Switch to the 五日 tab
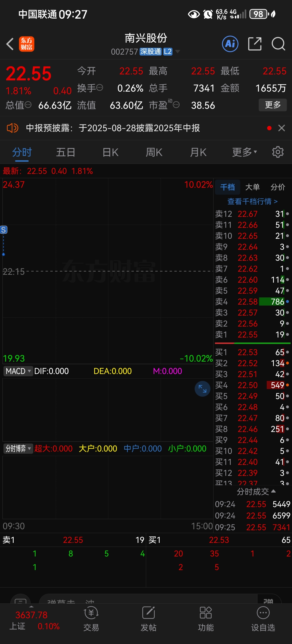 coord(66,152)
